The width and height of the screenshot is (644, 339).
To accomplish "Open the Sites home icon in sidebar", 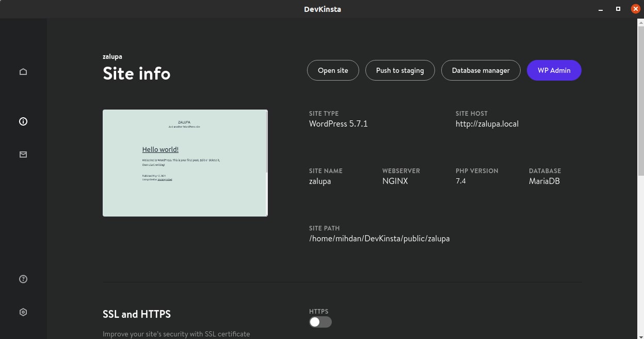I will [x=23, y=71].
